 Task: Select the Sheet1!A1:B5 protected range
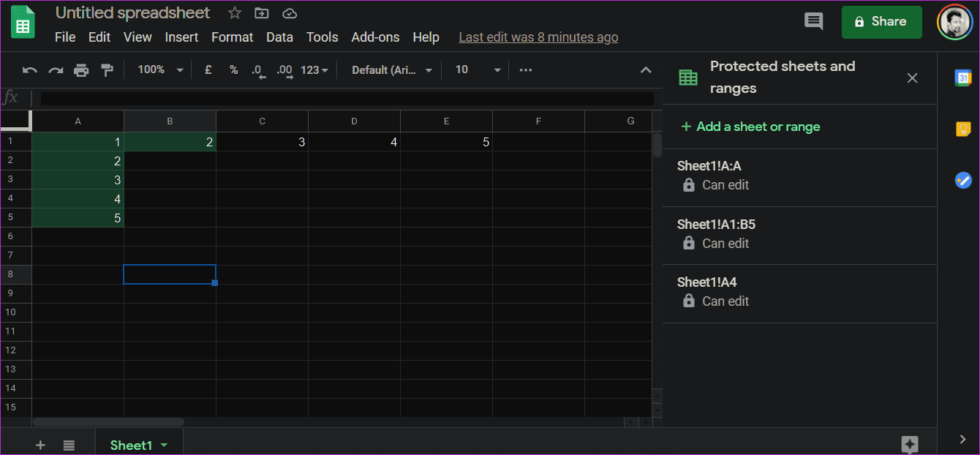(x=799, y=234)
